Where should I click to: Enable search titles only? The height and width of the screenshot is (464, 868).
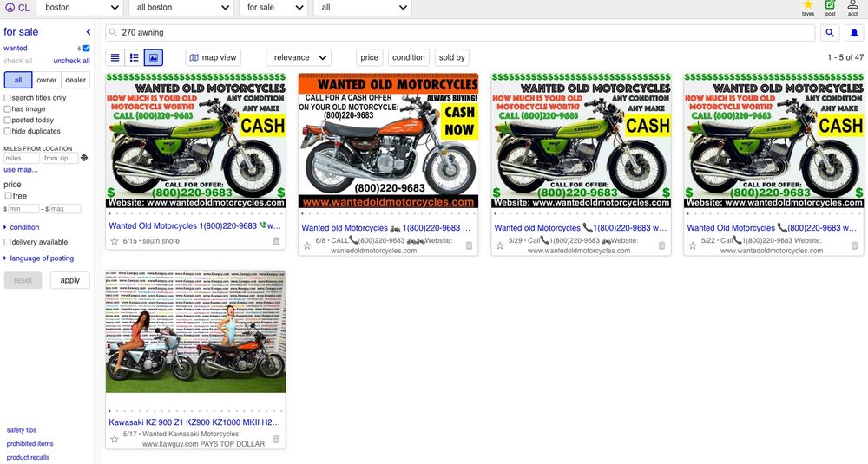click(8, 98)
